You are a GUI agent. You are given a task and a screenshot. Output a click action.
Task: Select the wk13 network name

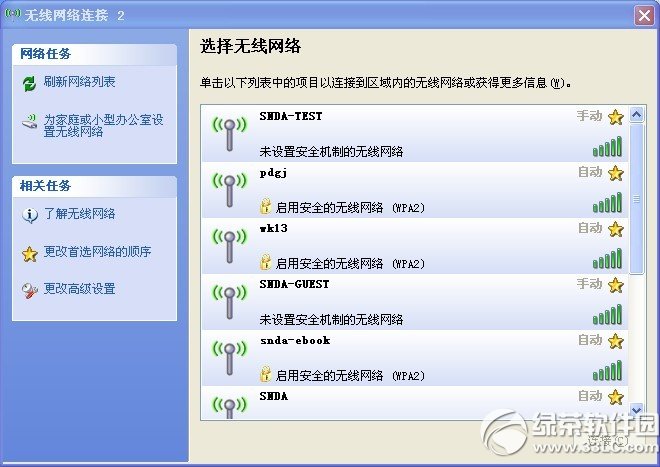(274, 228)
